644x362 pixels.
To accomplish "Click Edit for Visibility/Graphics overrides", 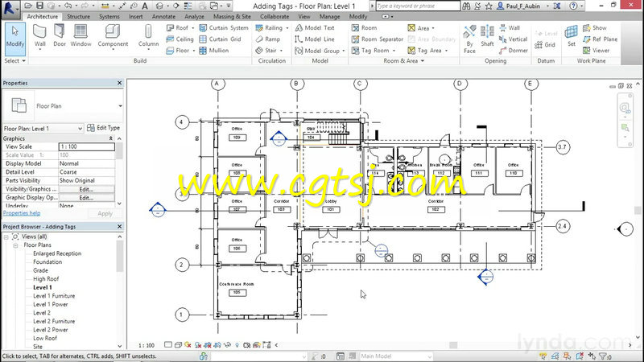I will point(86,189).
